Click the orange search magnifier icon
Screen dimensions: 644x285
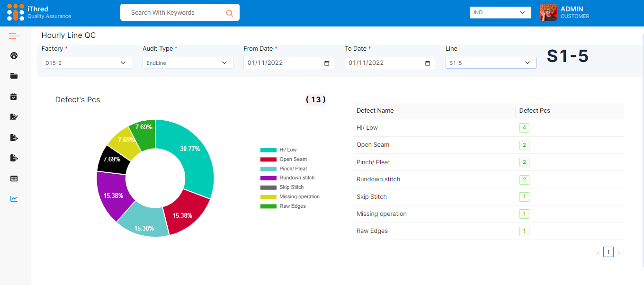(x=230, y=13)
